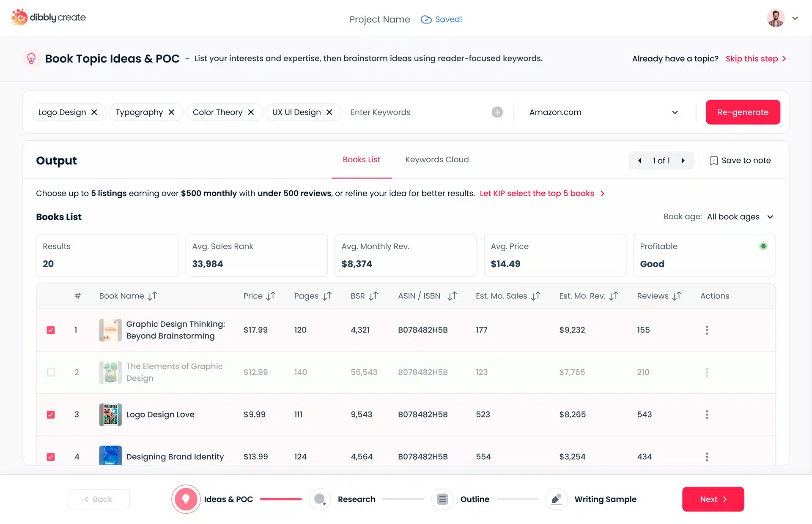
Task: Open the user avatar profile
Action: pyautogui.click(x=776, y=18)
